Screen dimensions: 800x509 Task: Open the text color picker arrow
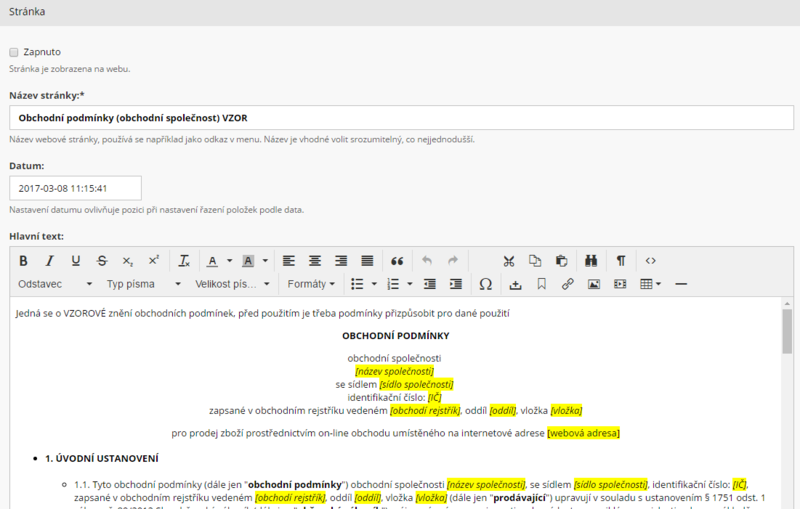point(229,261)
